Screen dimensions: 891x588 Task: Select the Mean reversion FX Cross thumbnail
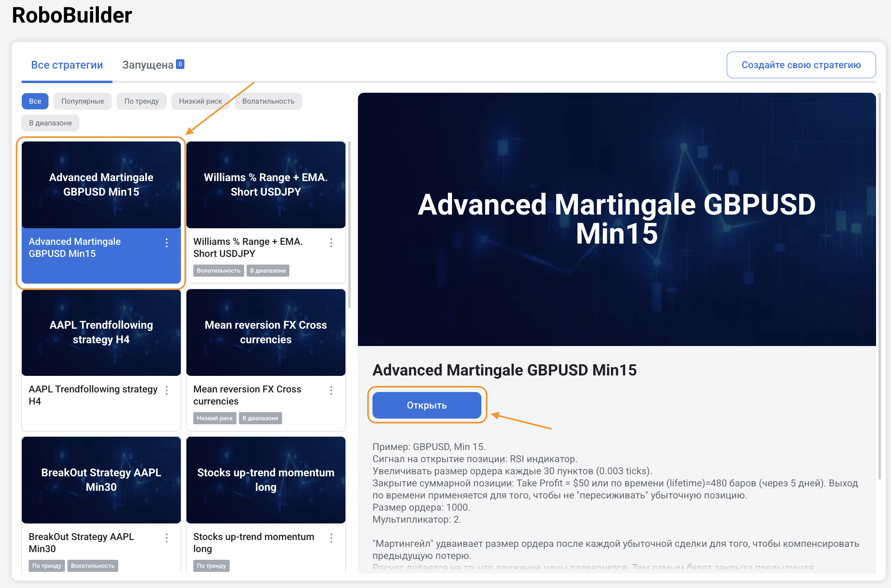266,333
